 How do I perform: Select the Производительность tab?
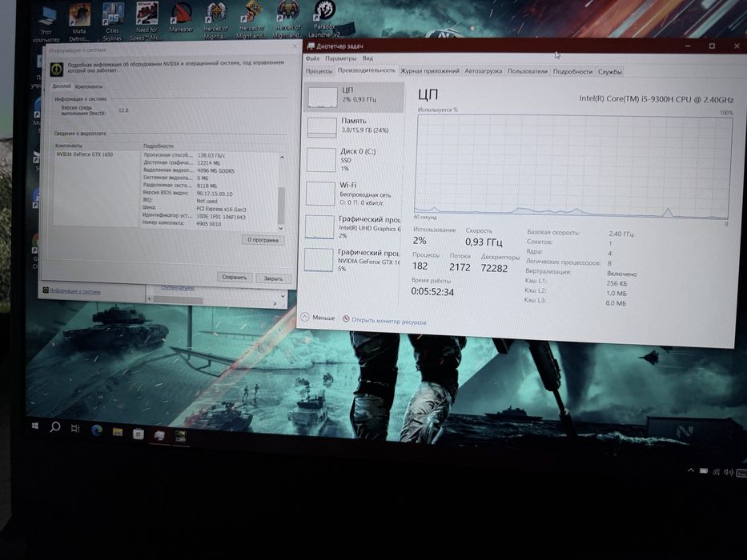click(x=367, y=70)
